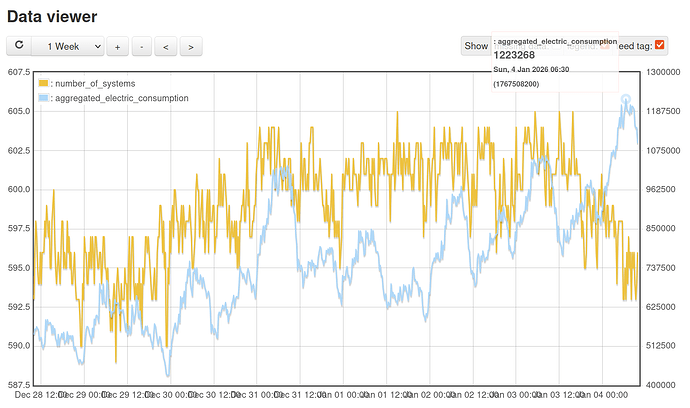Pan the graph left with the < button
This screenshot has height=408, width=690.
pos(167,46)
